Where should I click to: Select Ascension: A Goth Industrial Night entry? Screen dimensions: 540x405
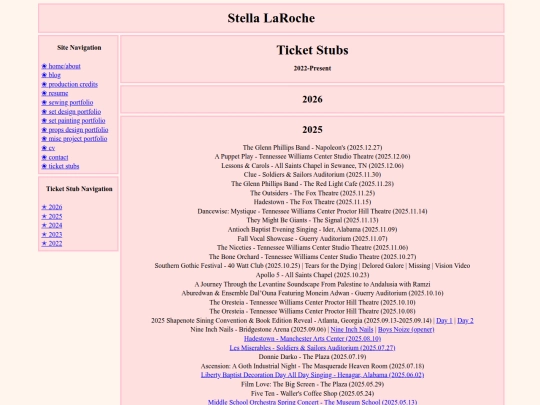point(312,366)
